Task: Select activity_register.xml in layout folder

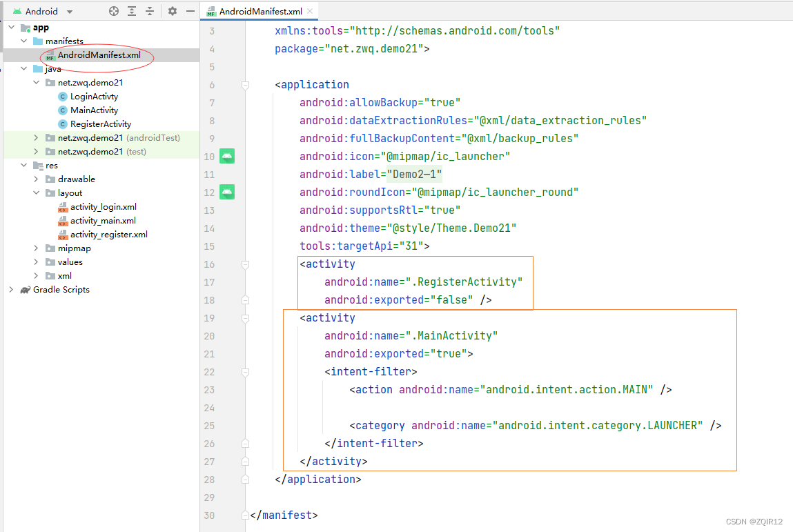Action: pyautogui.click(x=109, y=235)
